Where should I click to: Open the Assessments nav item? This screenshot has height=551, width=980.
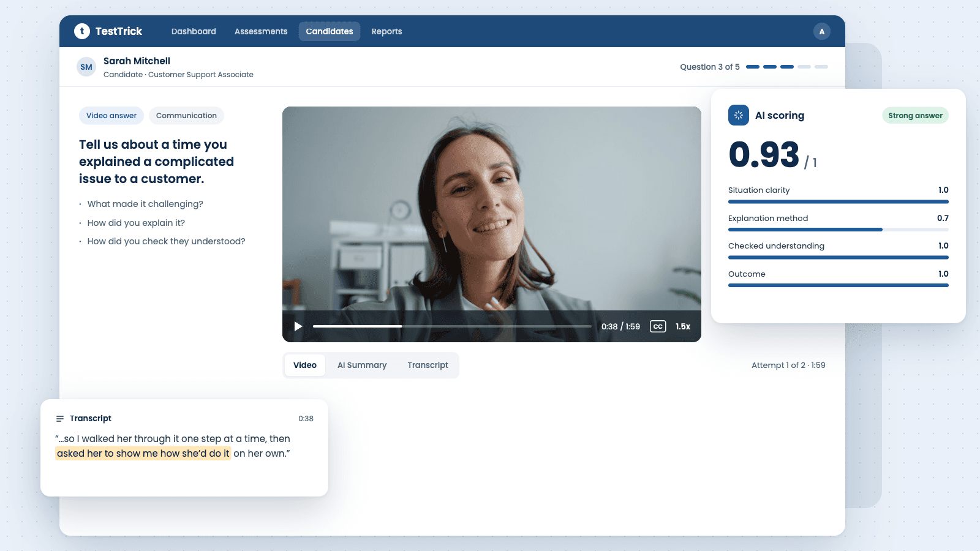tap(261, 31)
